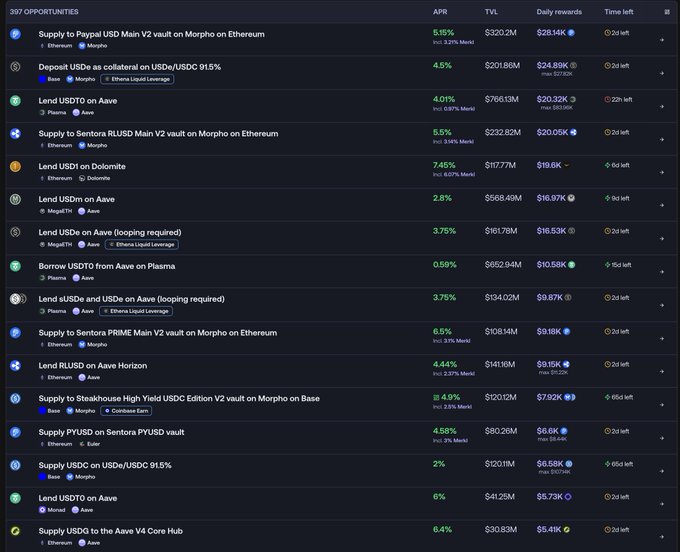Click the $20.05K daily rewards value
The width and height of the screenshot is (680, 552).
point(552,132)
